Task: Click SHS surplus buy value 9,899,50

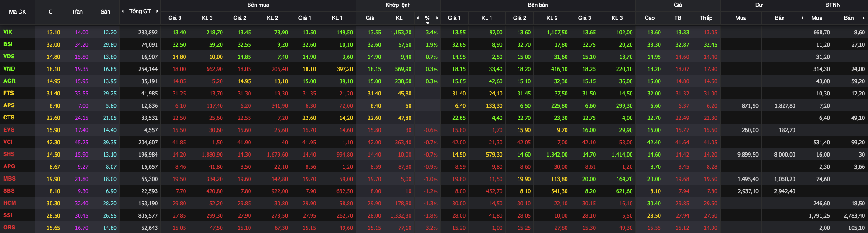Action: (748, 155)
